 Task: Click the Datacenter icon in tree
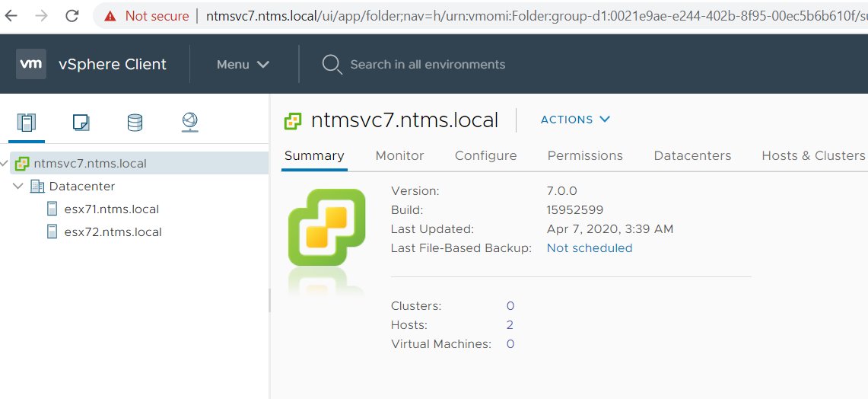(37, 187)
